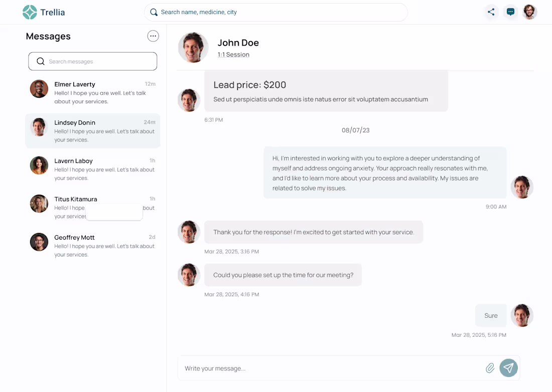Click the search magnifier in top bar
The image size is (552, 392).
[154, 12]
